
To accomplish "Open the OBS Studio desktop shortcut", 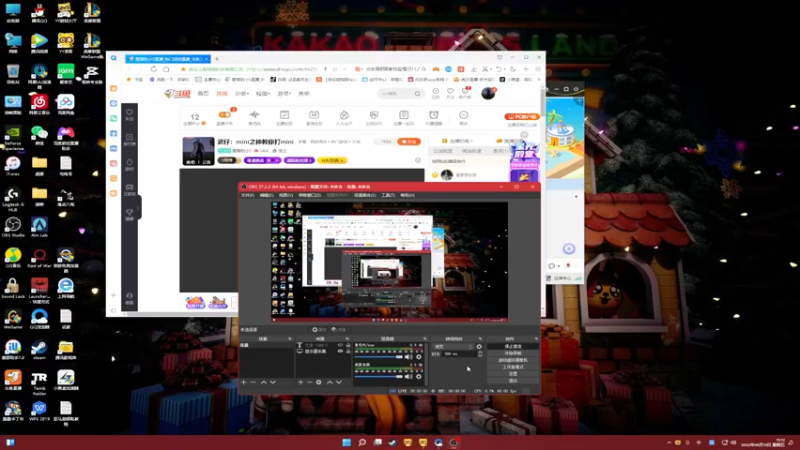I will click(13, 228).
